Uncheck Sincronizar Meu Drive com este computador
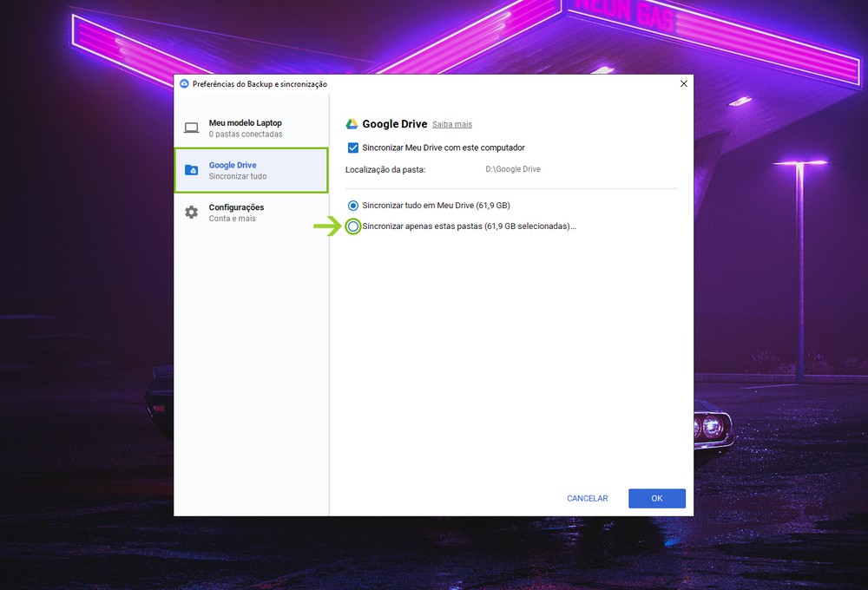 353,147
